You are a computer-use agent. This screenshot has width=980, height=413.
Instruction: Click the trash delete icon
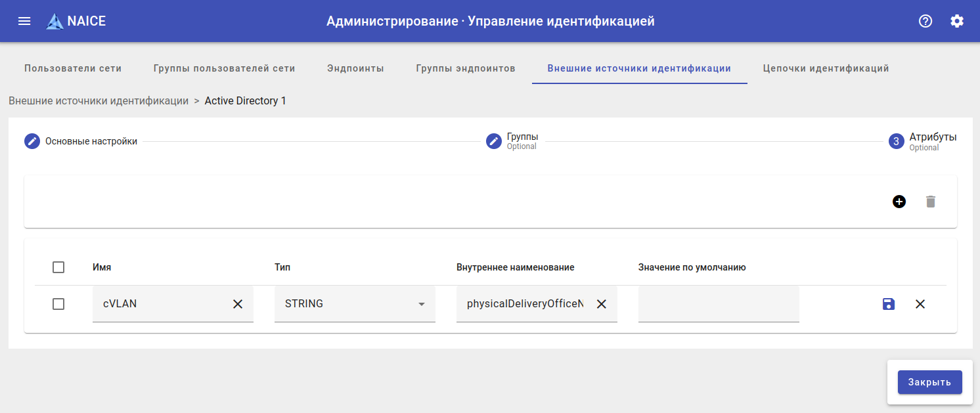click(x=930, y=202)
